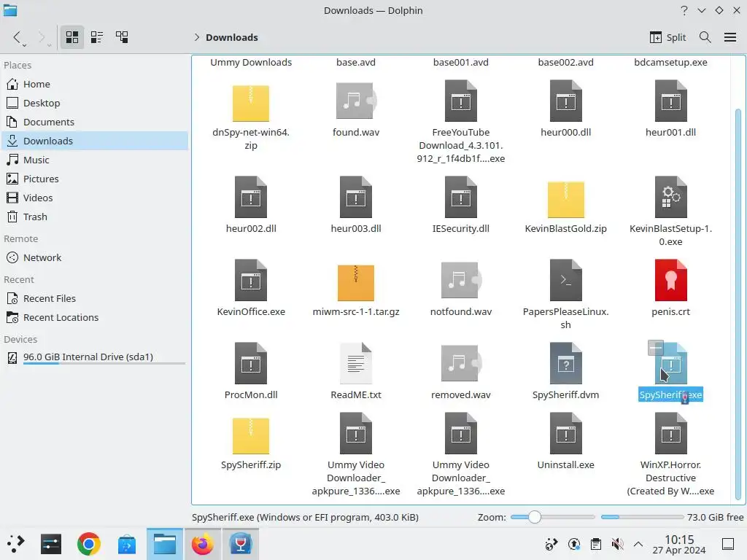Select SpySheriff.dvm file icon
The height and width of the screenshot is (560, 747).
point(566,363)
